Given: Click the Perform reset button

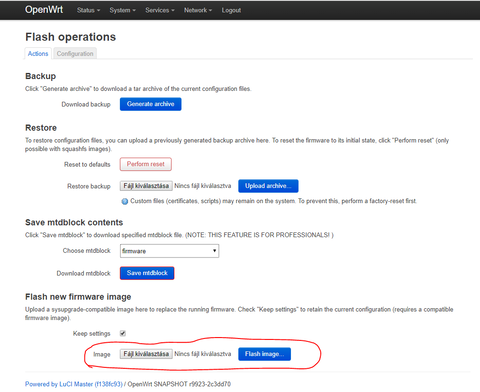Looking at the screenshot, I should (146, 164).
